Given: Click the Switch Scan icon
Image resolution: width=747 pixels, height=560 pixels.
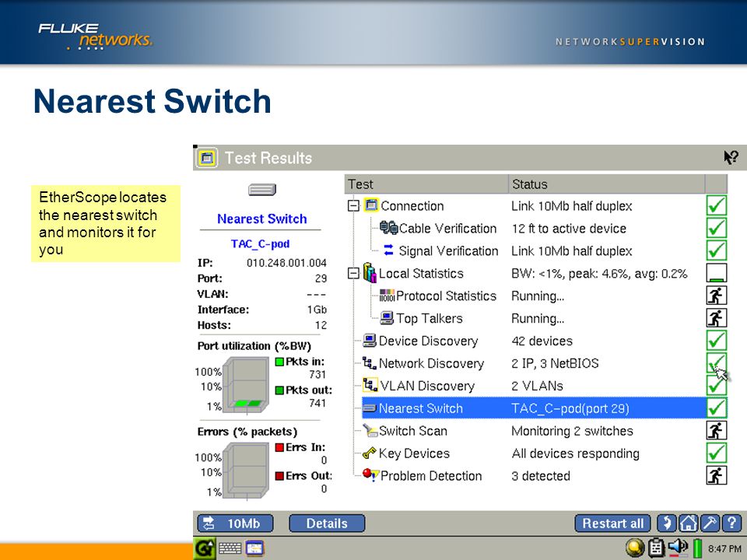Looking at the screenshot, I should (370, 430).
